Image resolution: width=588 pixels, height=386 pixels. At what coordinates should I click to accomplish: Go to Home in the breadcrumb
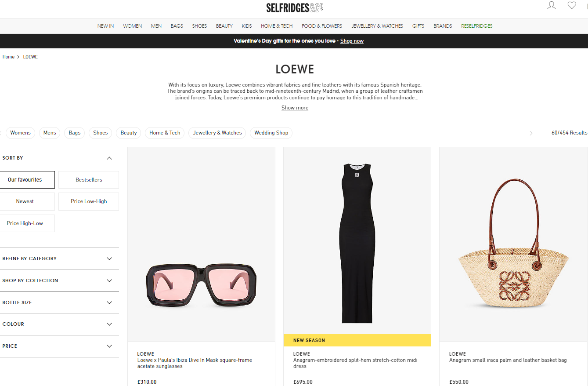coord(8,57)
